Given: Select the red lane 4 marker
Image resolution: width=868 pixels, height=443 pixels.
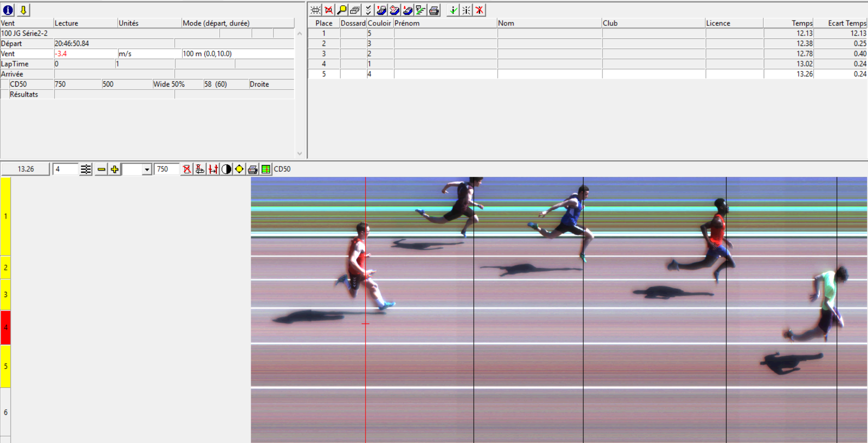Looking at the screenshot, I should (5, 328).
